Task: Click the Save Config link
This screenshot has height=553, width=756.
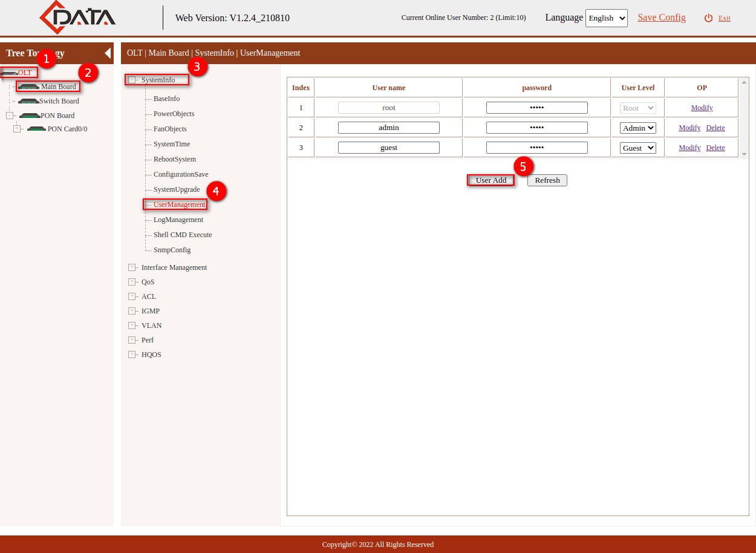Action: click(661, 18)
